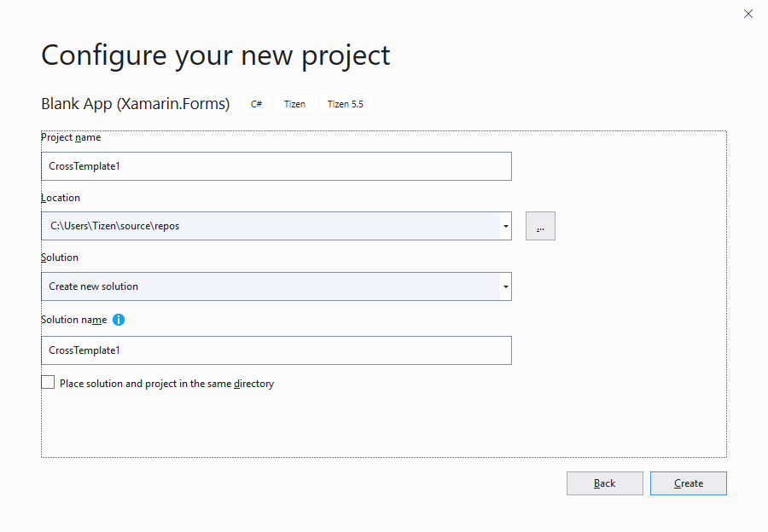Viewport: 768px width, 532px height.
Task: Click the C# language tag
Action: tap(256, 104)
